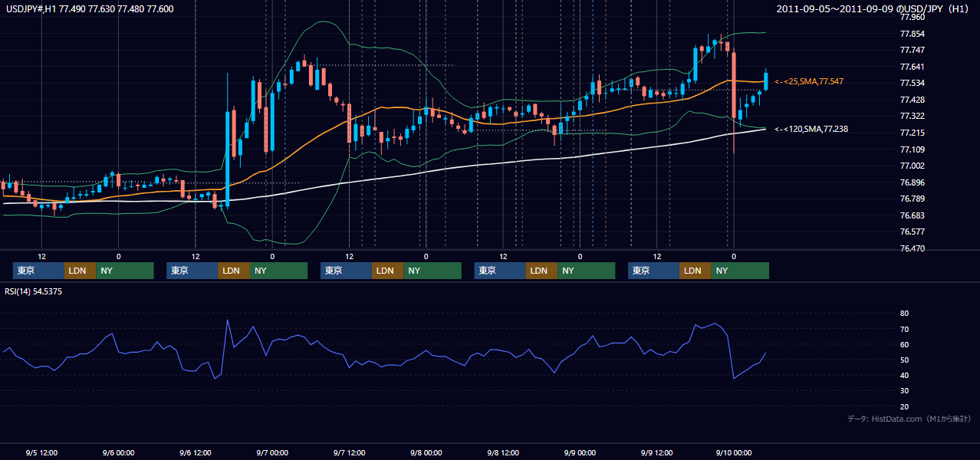Image resolution: width=980 pixels, height=460 pixels.
Task: Click the NY session box for 9/6
Action: (278, 271)
